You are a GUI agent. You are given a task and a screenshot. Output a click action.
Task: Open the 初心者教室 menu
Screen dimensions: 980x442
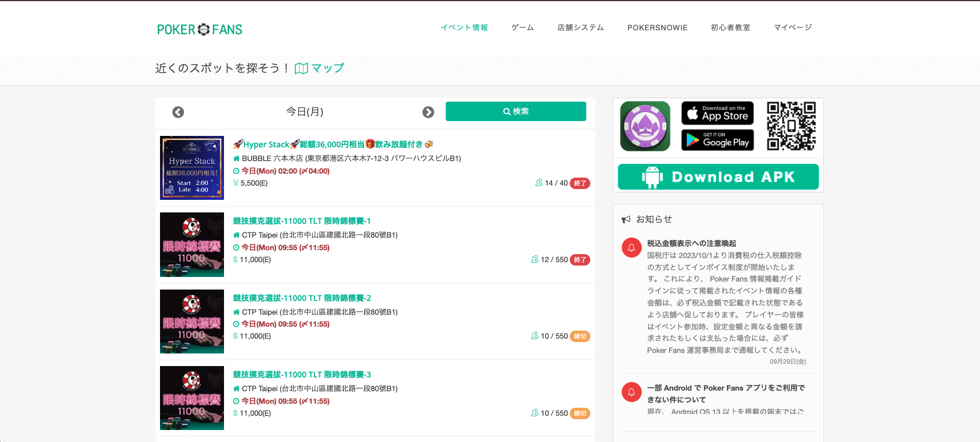730,27
